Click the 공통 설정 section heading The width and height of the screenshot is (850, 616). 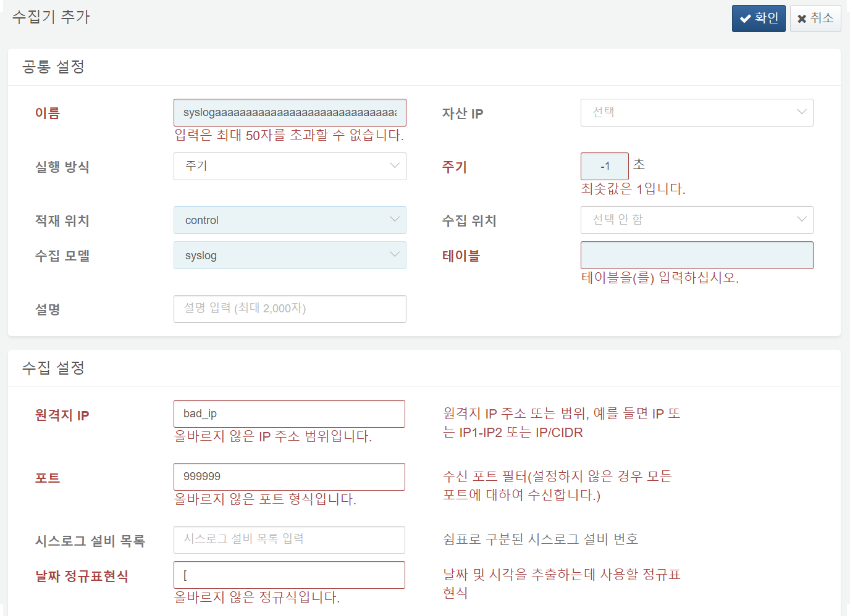(53, 67)
